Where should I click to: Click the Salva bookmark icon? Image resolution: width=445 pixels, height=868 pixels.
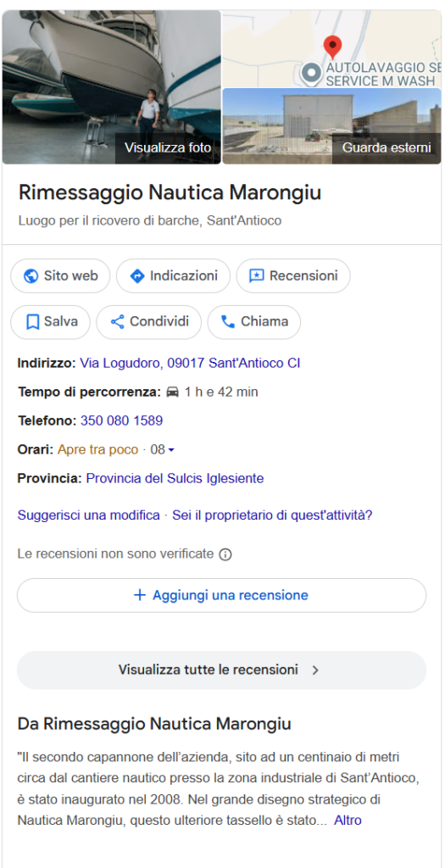[33, 321]
